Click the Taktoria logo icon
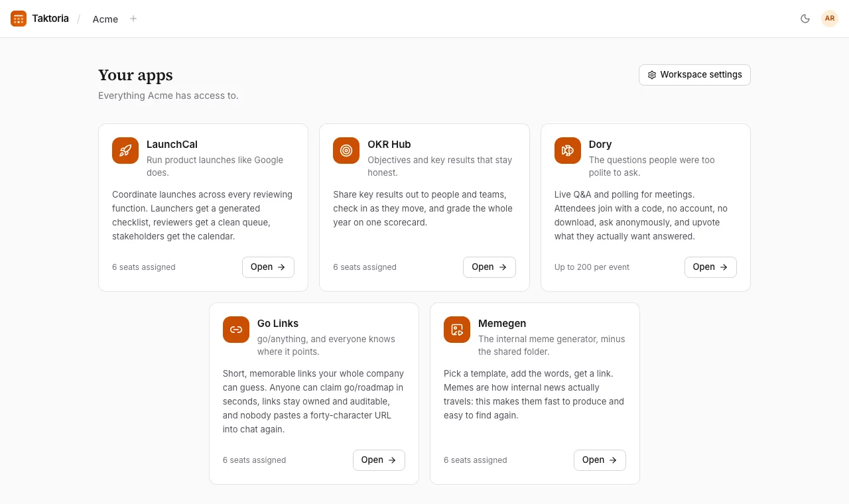This screenshot has width=849, height=504. coord(19,19)
